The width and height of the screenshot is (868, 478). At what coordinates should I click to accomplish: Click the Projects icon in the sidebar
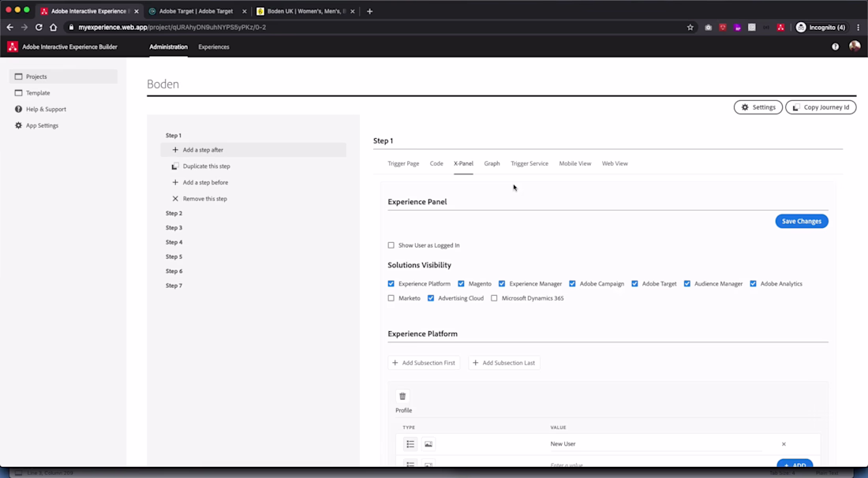pos(18,77)
